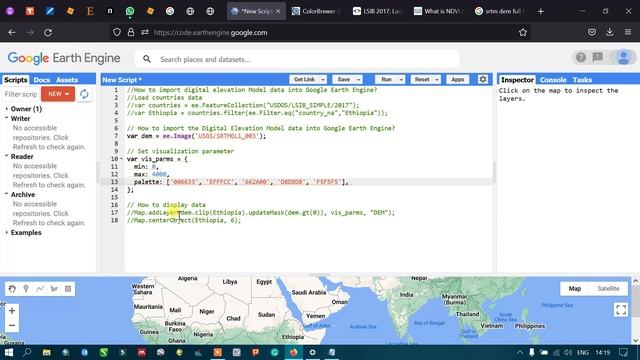The image size is (640, 360).
Task: Open the Firefox taskbar icon
Action: [x=293, y=352]
